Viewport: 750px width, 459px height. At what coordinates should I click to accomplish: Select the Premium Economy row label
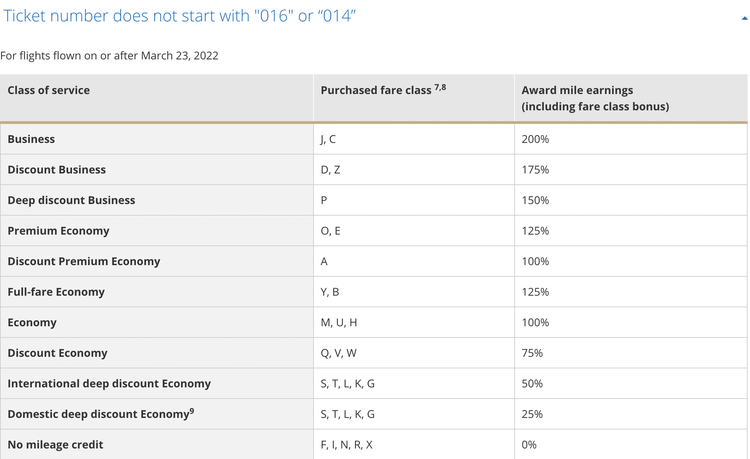click(x=58, y=231)
